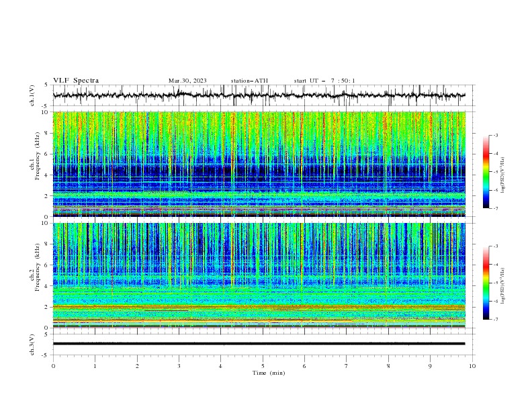This screenshot has width=532, height=411.
Task: Click the "ch.1(V)" waveform axis label
Action: (x=32, y=95)
